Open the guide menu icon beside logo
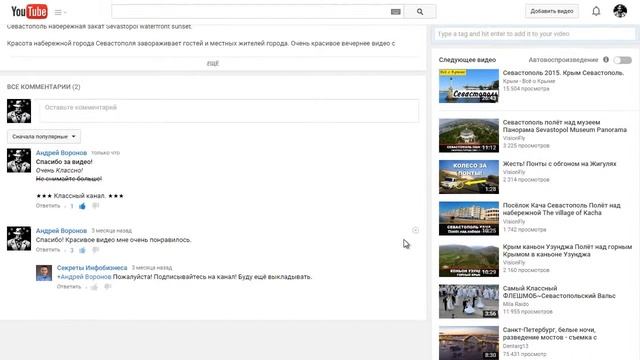The width and height of the screenshot is (640, 360). pyautogui.click(x=60, y=12)
